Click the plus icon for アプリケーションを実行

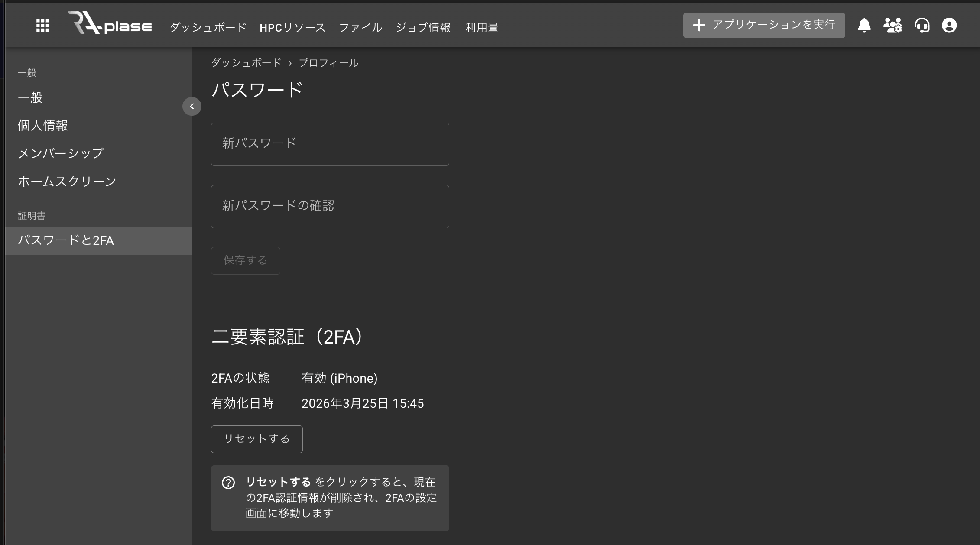click(698, 25)
